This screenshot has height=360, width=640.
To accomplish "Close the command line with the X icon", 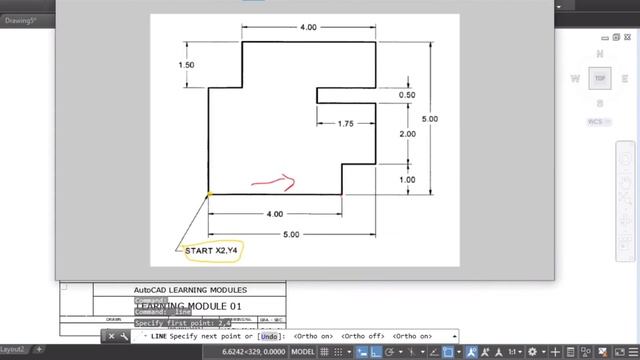I will pos(111,336).
